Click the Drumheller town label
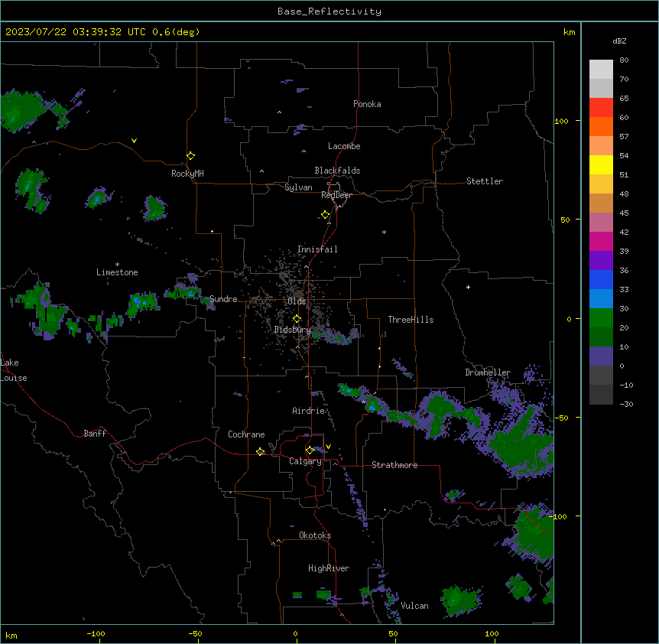Viewport: 659px width, 644px height. point(488,372)
